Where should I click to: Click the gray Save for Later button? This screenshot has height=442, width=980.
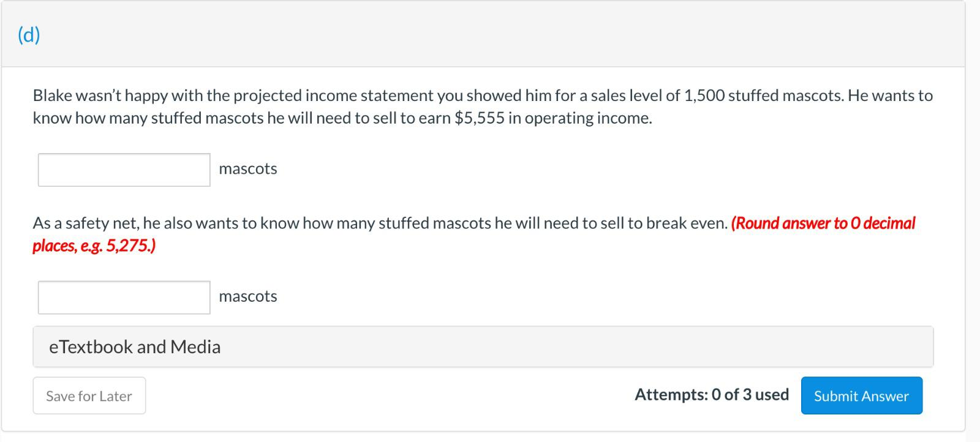click(89, 395)
